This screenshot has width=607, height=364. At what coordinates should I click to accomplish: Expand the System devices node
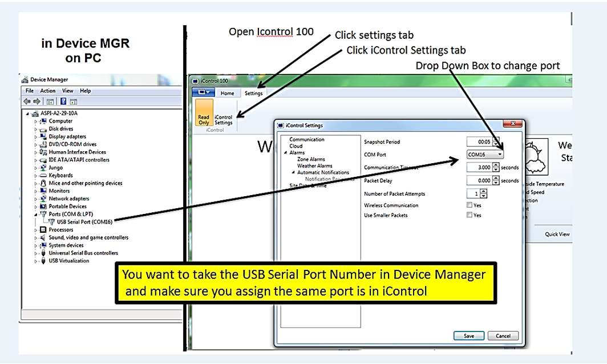click(x=35, y=245)
